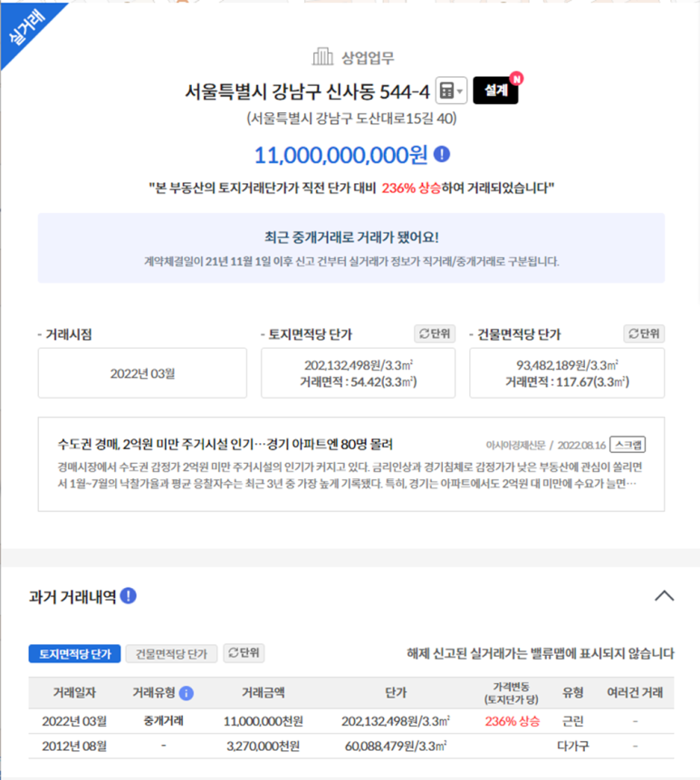Click the 스크랩 button on the news article
700x780 pixels.
(x=628, y=445)
